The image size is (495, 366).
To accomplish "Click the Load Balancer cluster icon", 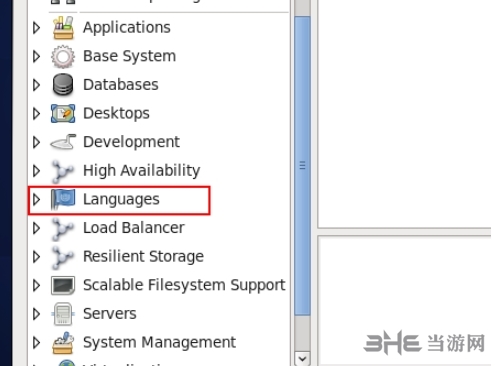I will click(62, 228).
